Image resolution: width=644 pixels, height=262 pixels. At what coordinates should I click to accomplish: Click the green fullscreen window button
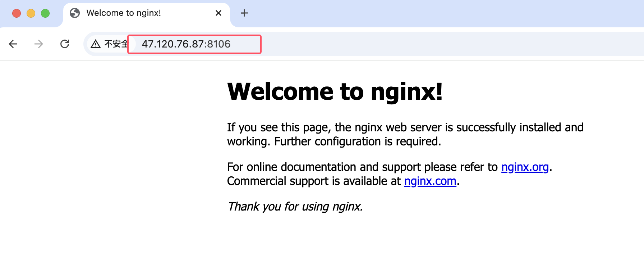click(x=45, y=13)
